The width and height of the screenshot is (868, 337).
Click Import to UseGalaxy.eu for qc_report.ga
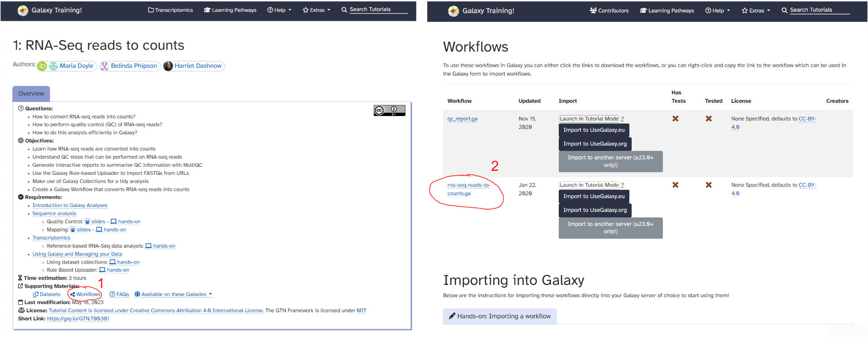[x=594, y=130]
